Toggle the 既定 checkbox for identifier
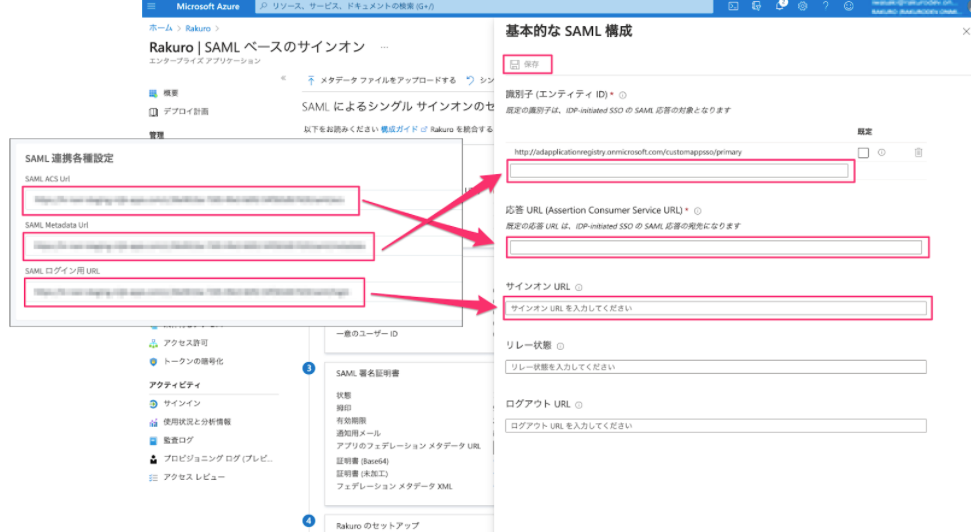This screenshot has height=532, width=971. click(x=863, y=152)
